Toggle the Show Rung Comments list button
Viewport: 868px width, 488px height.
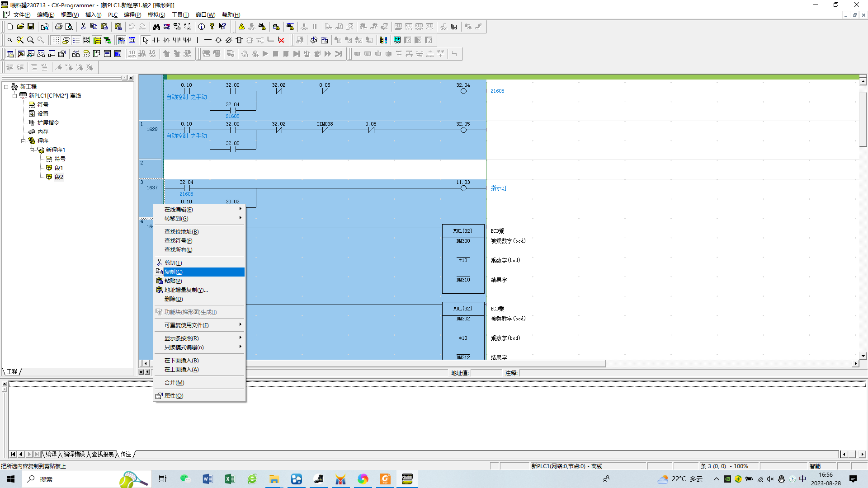pyautogui.click(x=76, y=40)
